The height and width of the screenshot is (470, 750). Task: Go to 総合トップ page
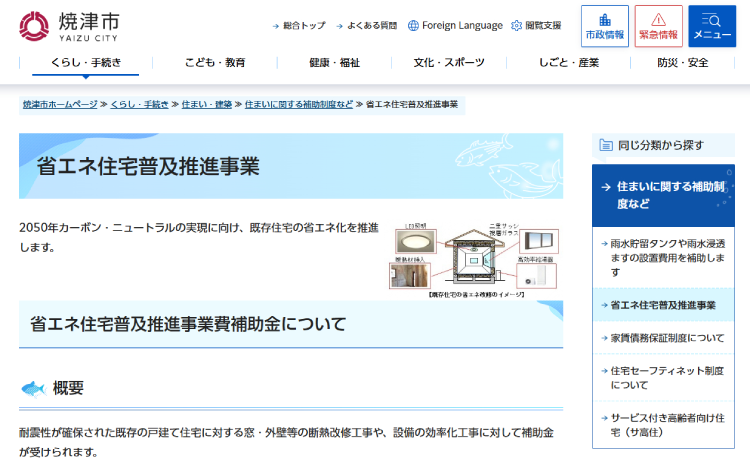[299, 25]
